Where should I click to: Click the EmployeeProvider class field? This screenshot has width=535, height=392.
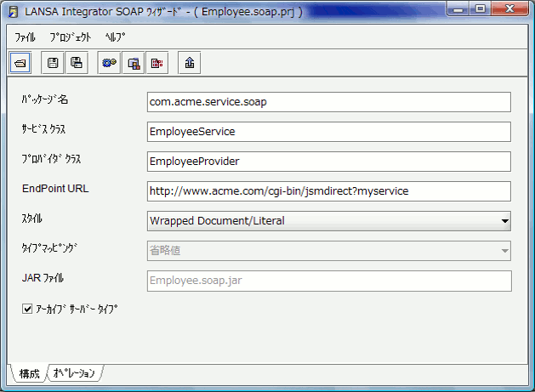tap(329, 162)
